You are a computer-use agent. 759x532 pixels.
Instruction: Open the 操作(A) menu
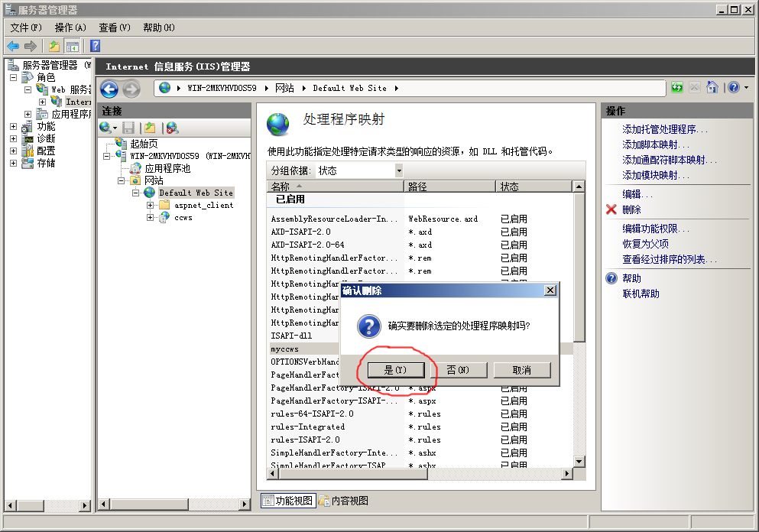click(70, 28)
